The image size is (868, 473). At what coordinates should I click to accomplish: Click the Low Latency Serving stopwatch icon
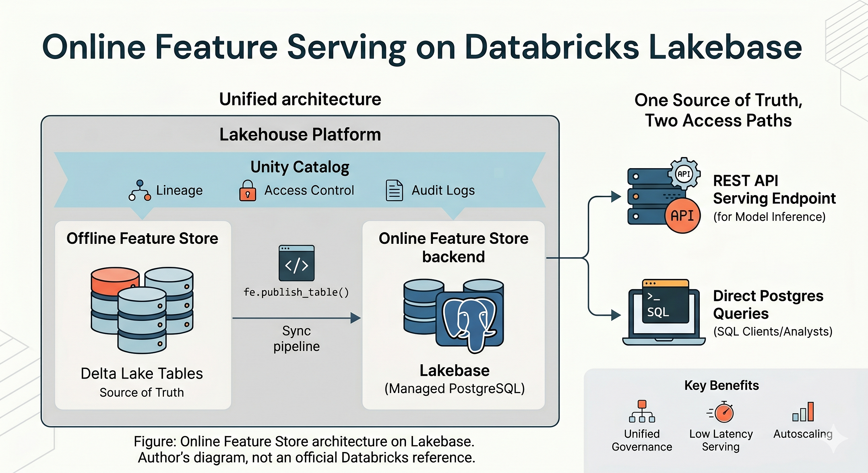coord(721,411)
